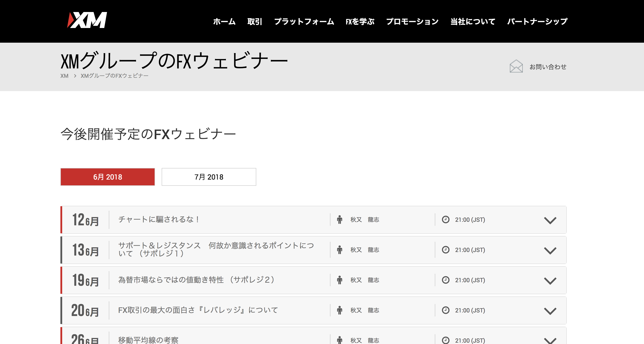The width and height of the screenshot is (644, 344).
Task: Click clock icon in 12 June row
Action: 445,220
